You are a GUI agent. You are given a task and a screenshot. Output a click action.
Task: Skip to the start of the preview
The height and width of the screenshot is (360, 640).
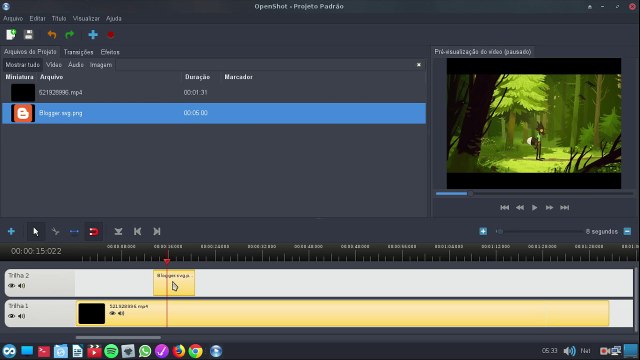(504, 207)
